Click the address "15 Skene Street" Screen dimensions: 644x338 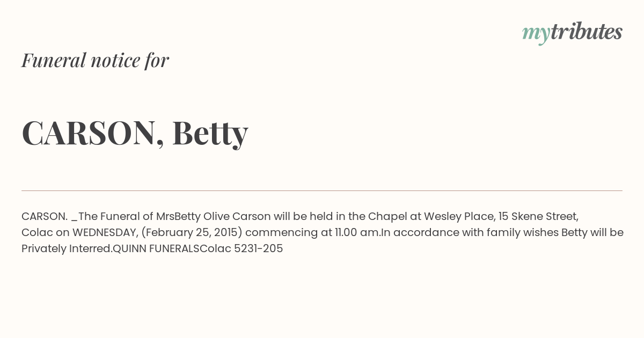click(x=538, y=217)
